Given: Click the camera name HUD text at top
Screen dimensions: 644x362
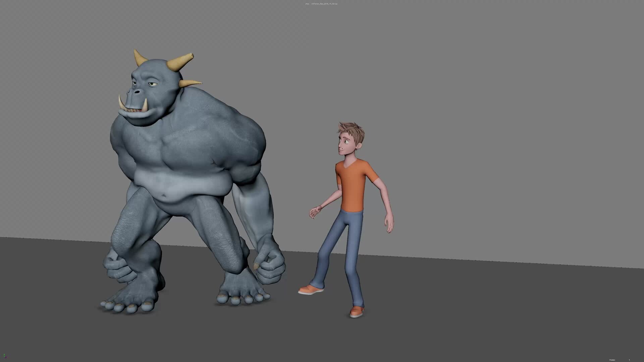Looking at the screenshot, I should tap(306, 4).
